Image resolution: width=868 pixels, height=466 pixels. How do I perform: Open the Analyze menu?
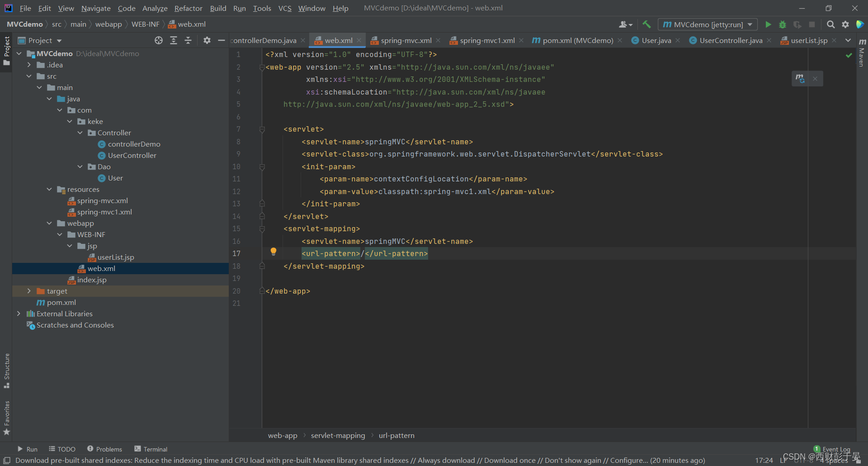pos(155,8)
